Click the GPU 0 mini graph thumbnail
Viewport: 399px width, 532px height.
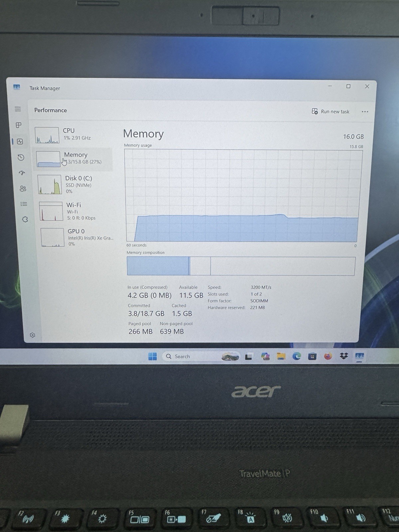pos(52,237)
